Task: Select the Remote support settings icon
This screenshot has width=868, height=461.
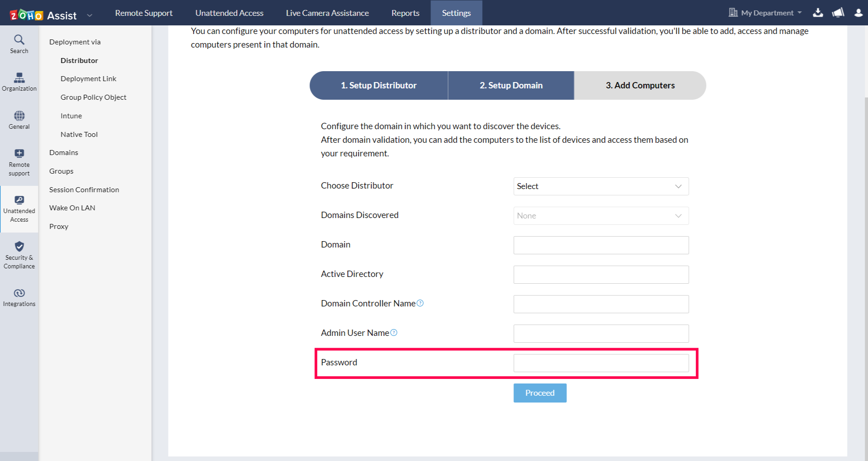Action: point(19,161)
